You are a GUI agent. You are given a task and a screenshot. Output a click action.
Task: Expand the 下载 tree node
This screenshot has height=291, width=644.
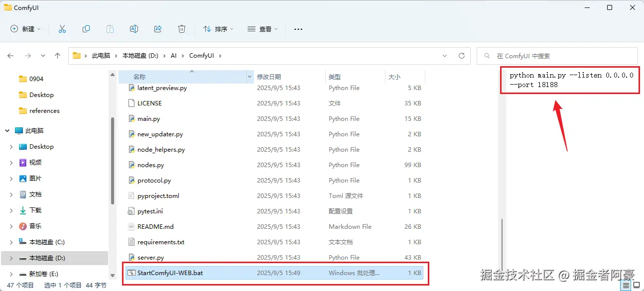(x=11, y=210)
